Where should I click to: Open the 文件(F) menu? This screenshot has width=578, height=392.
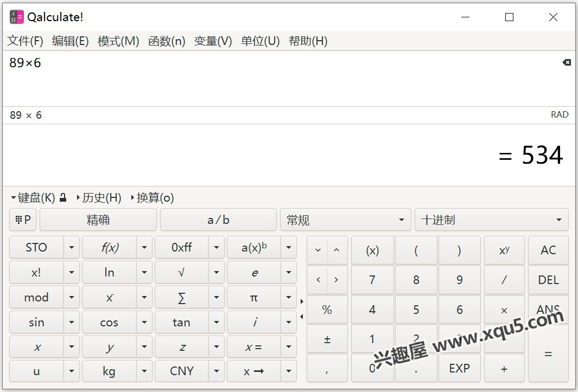pyautogui.click(x=25, y=41)
